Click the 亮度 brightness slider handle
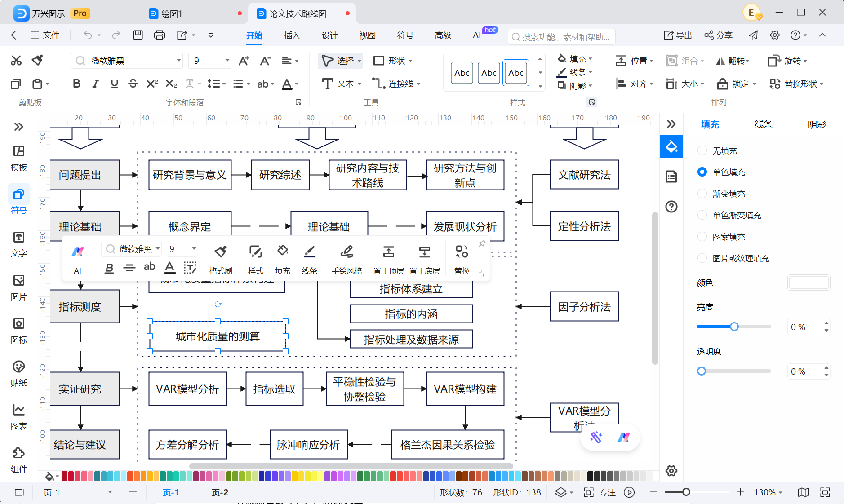 click(x=734, y=327)
